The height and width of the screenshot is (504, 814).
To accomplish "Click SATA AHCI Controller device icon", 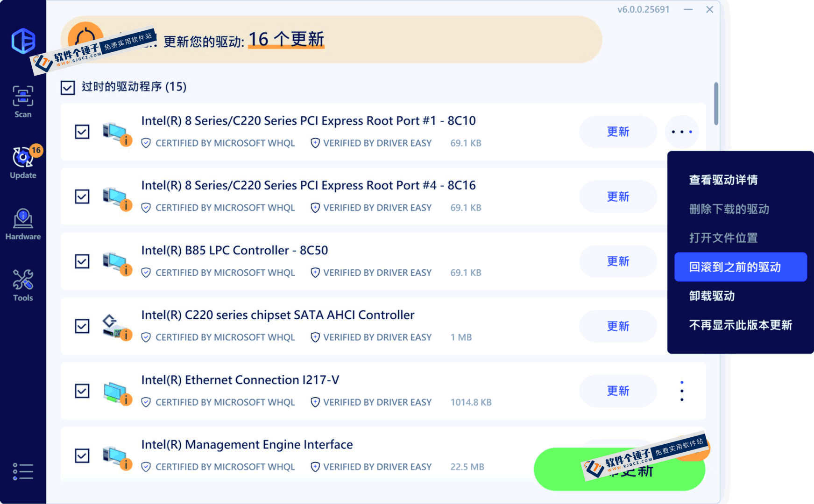I will coord(117,328).
